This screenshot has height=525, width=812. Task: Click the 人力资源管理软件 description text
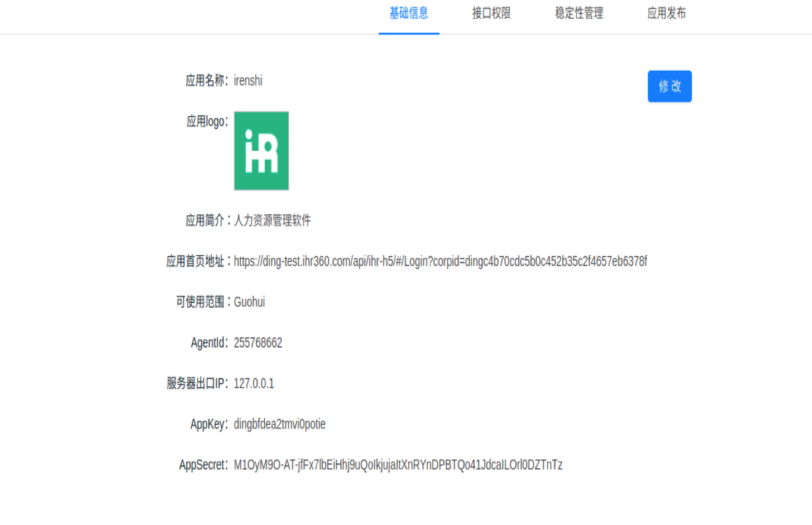click(272, 221)
